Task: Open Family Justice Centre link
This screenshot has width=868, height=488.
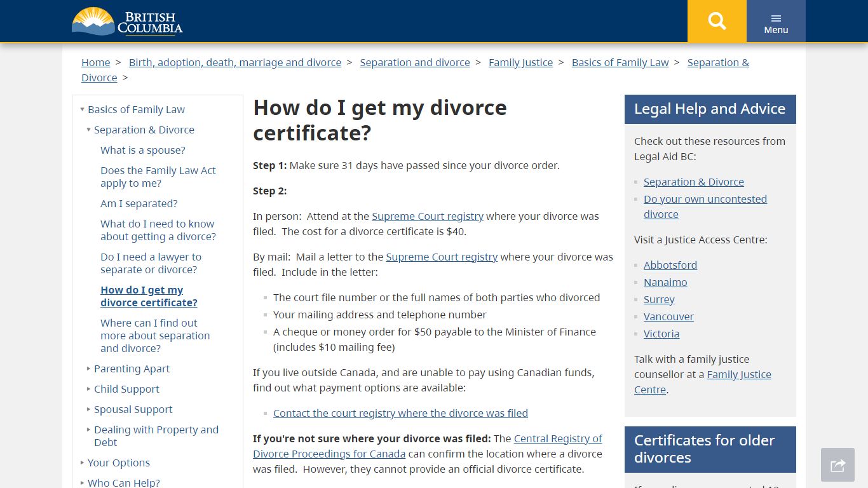Action: click(x=703, y=382)
